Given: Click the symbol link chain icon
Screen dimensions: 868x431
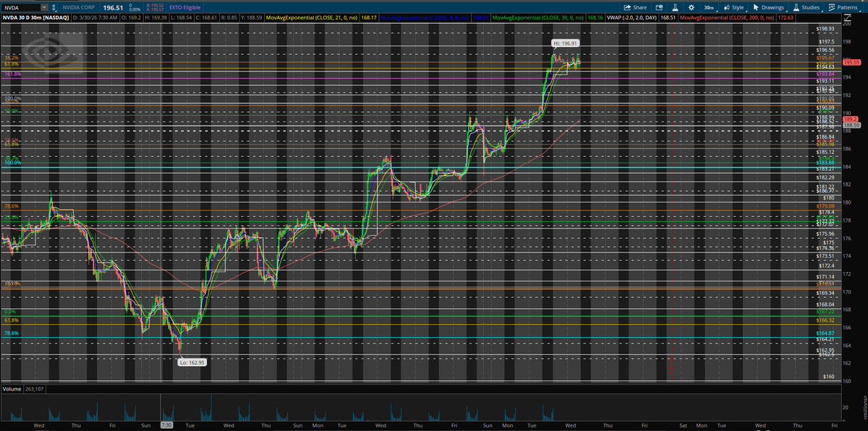Looking at the screenshot, I should (54, 7).
